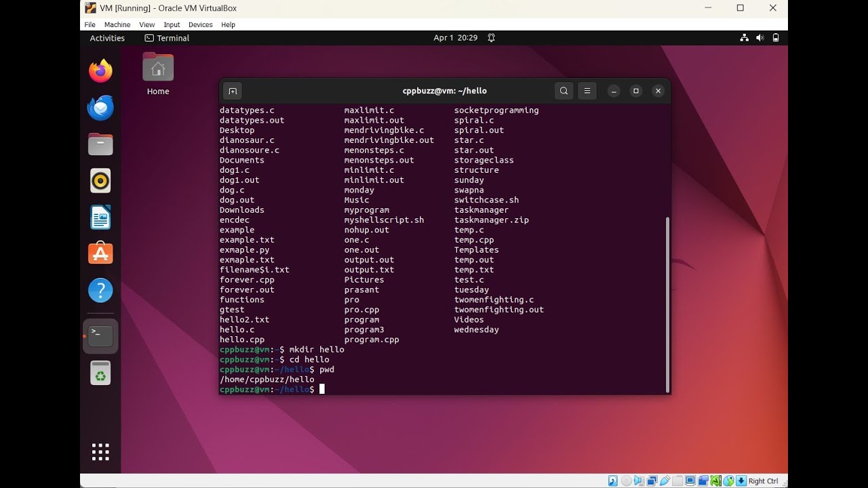This screenshot has width=868, height=488.
Task: Open new tab in terminal window
Action: click(232, 91)
